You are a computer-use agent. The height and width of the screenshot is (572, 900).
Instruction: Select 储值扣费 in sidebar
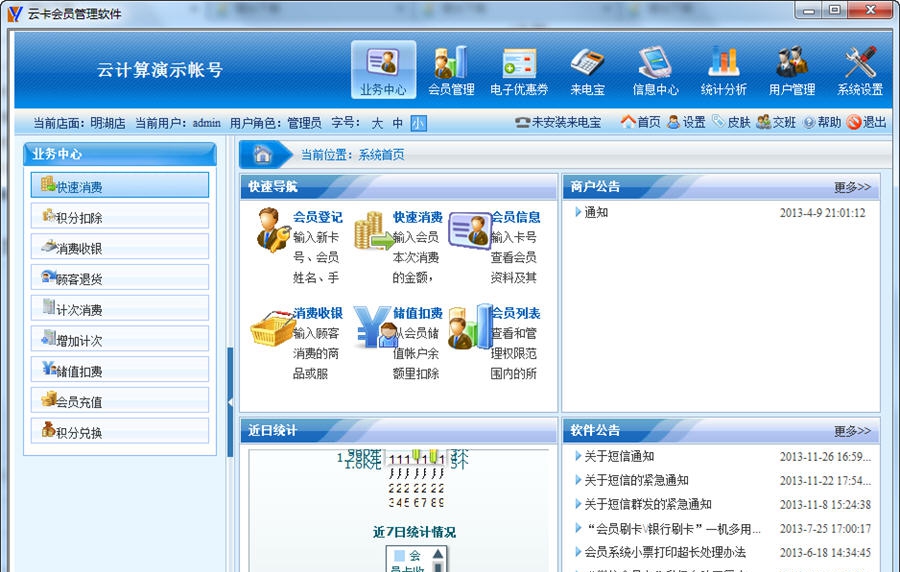[120, 369]
